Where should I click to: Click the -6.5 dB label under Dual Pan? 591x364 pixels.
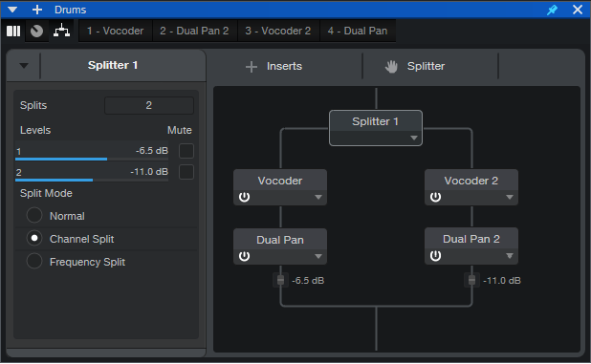coord(308,281)
